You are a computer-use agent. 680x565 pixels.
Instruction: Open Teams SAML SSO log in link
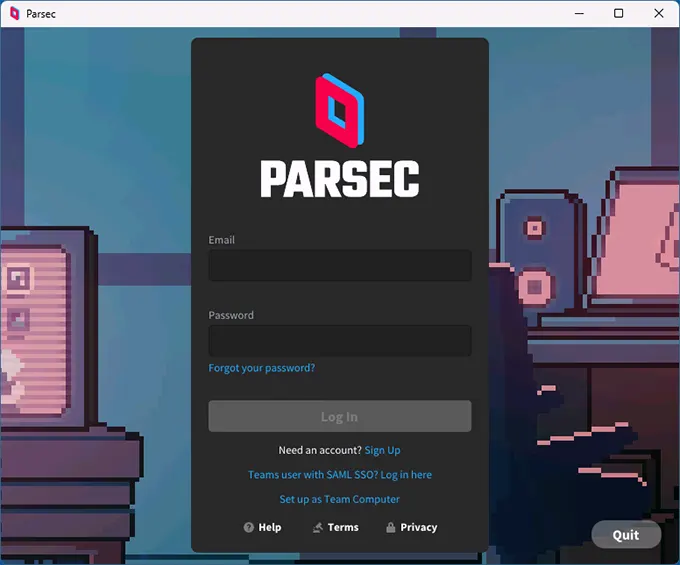340,474
